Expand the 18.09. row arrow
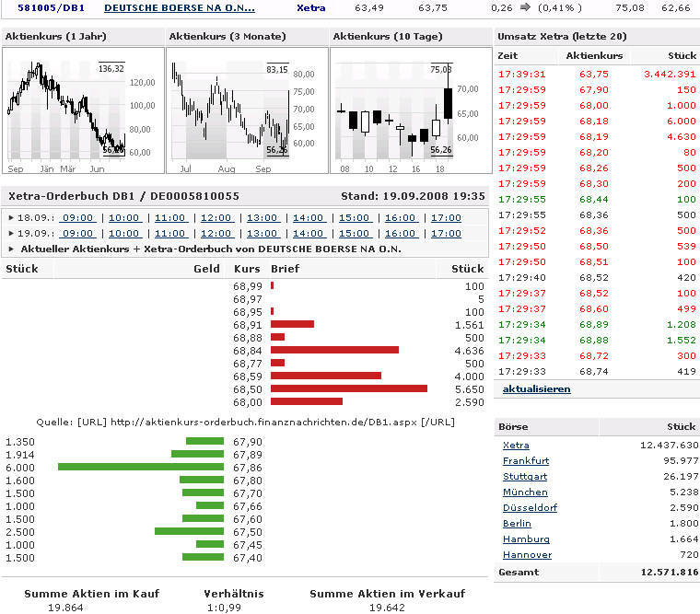Viewport: 700px width, 614px height. 11,218
